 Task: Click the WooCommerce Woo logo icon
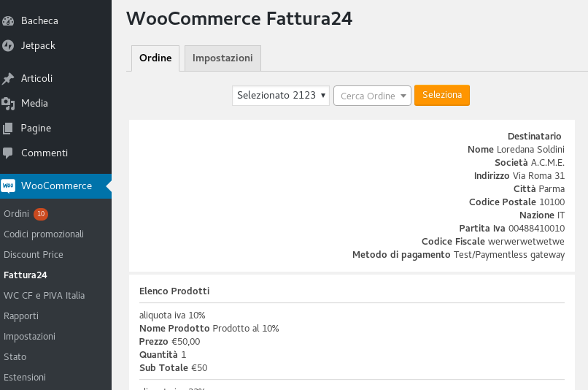[x=8, y=186]
